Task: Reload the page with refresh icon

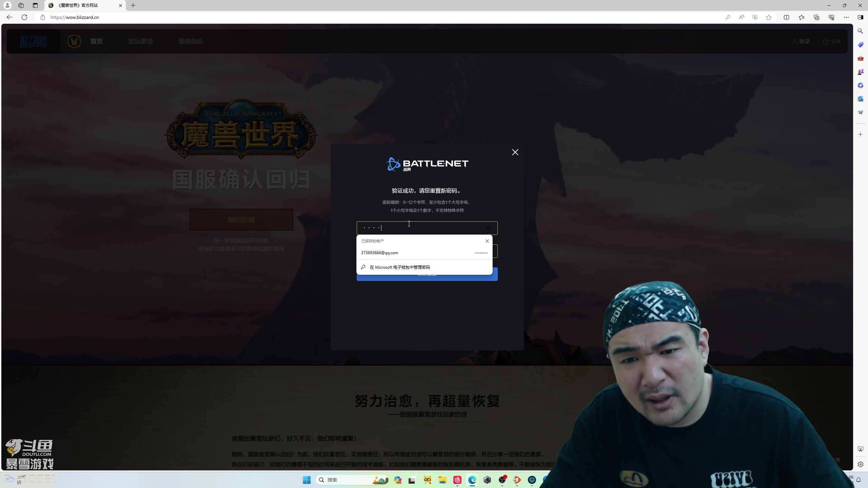Action: [x=24, y=17]
